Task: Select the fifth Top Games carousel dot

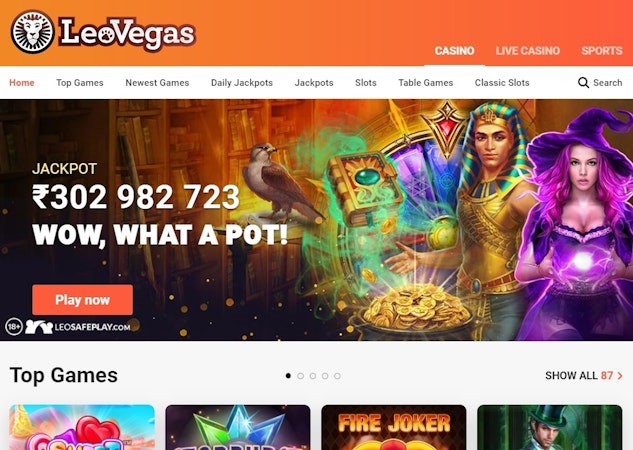Action: pos(337,376)
